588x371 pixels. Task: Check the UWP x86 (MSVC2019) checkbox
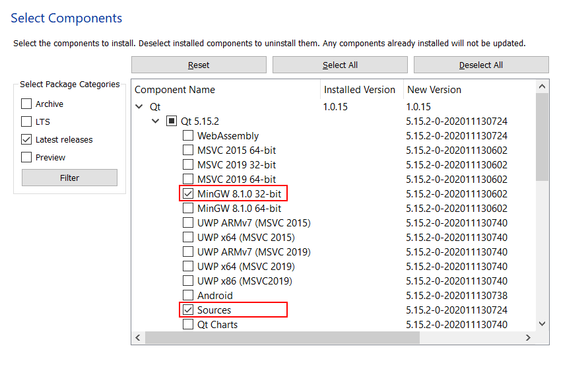[x=188, y=281]
